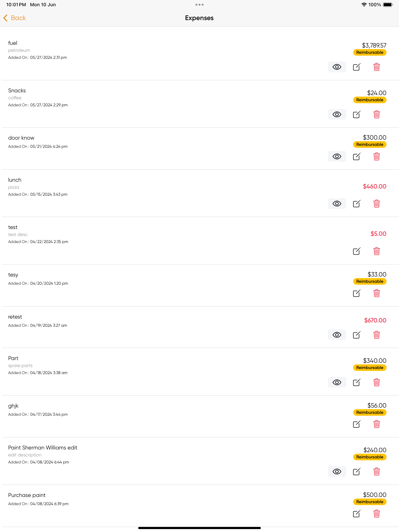Viewport: 399px width, 532px height.
Task: Go back using the Back button
Action: click(14, 18)
